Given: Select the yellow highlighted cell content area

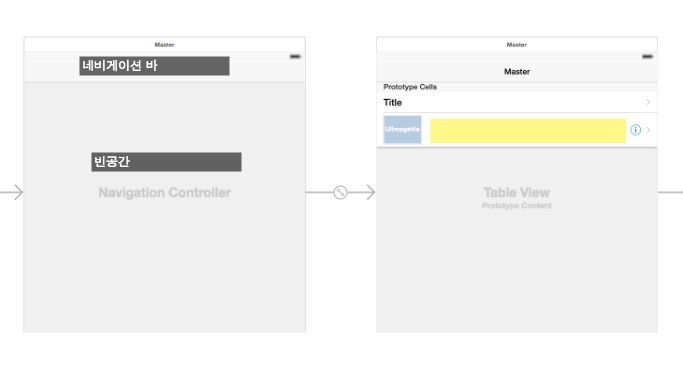Looking at the screenshot, I should 528,130.
